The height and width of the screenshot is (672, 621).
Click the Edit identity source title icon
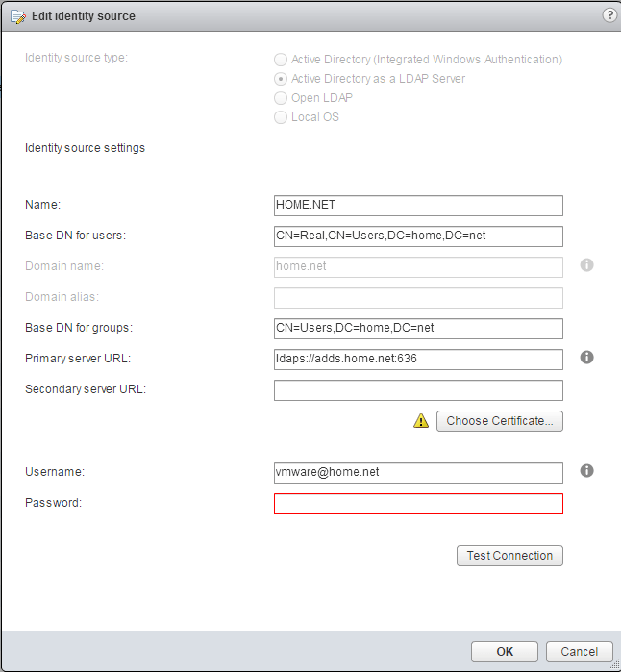tap(18, 16)
